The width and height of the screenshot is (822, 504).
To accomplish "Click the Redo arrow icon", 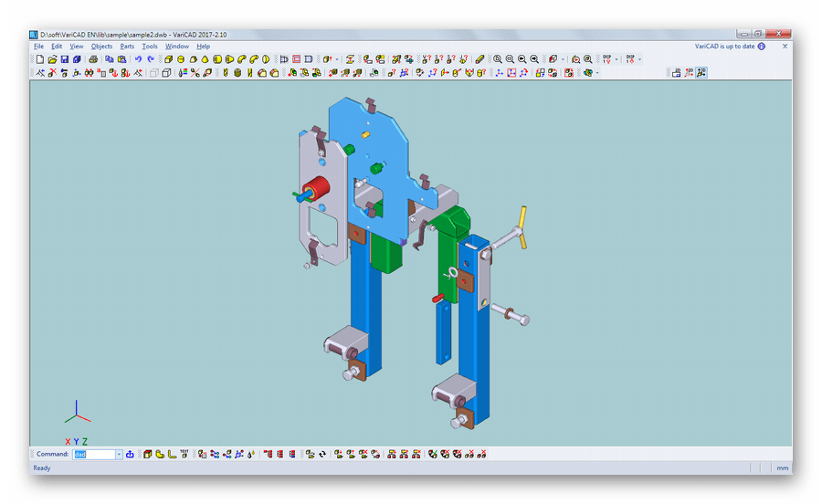I will tap(152, 59).
